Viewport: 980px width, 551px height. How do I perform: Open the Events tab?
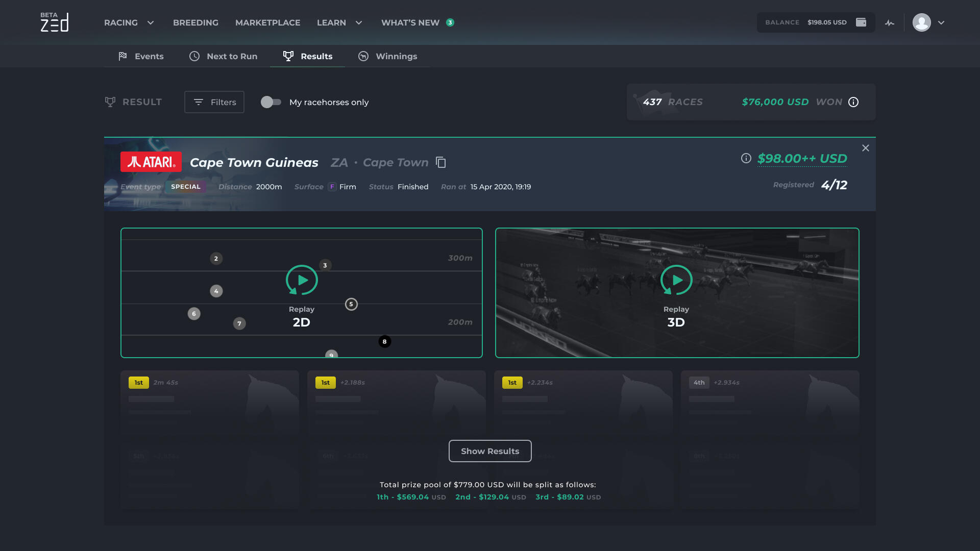(148, 56)
